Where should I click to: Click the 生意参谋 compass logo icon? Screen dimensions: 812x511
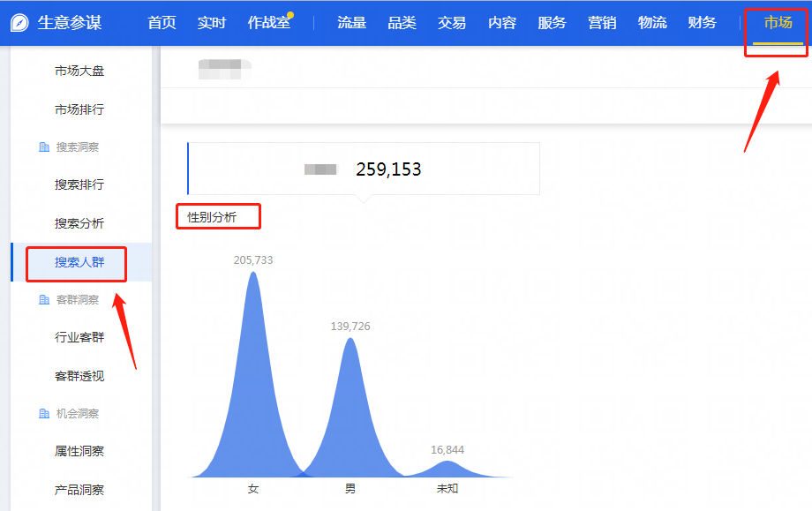click(19, 23)
